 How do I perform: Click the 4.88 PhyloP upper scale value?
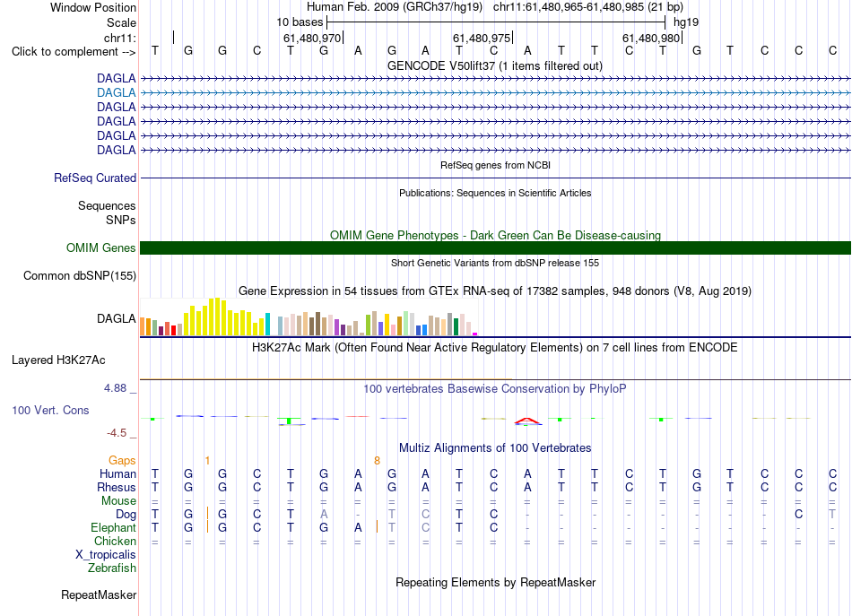pyautogui.click(x=115, y=388)
